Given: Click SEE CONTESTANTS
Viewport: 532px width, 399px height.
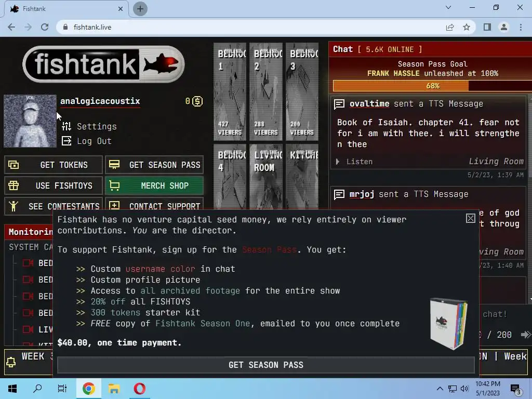Looking at the screenshot, I should coord(54,206).
